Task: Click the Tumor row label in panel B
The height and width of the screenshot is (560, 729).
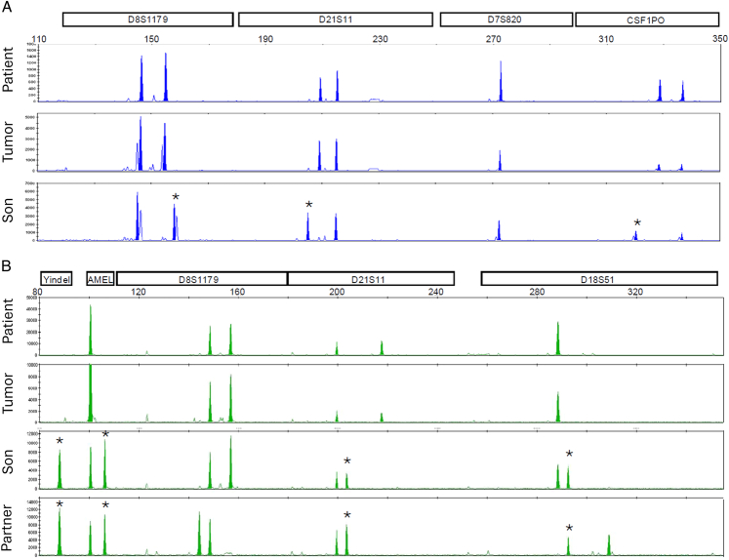Action: (x=8, y=392)
